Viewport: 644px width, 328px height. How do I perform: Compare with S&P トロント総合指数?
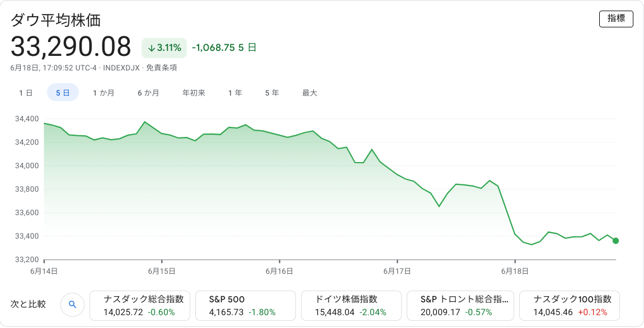(x=460, y=306)
